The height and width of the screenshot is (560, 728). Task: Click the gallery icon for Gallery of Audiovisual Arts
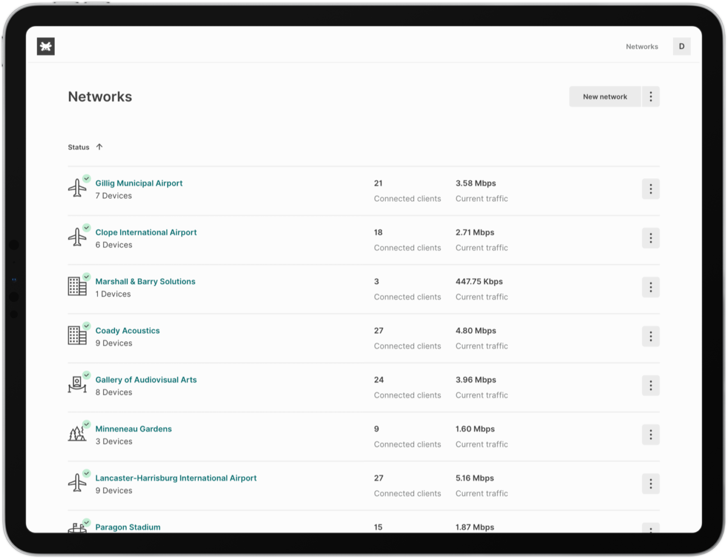tap(77, 385)
